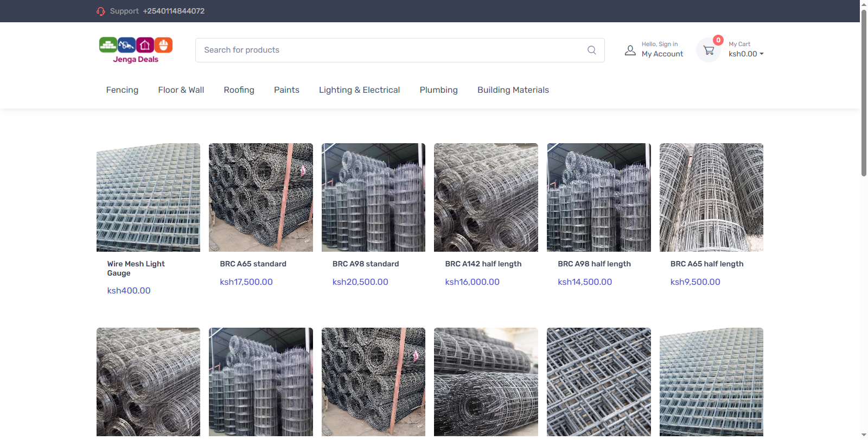Open the My Account sign in link
Image resolution: width=868 pixels, height=440 pixels.
click(662, 54)
